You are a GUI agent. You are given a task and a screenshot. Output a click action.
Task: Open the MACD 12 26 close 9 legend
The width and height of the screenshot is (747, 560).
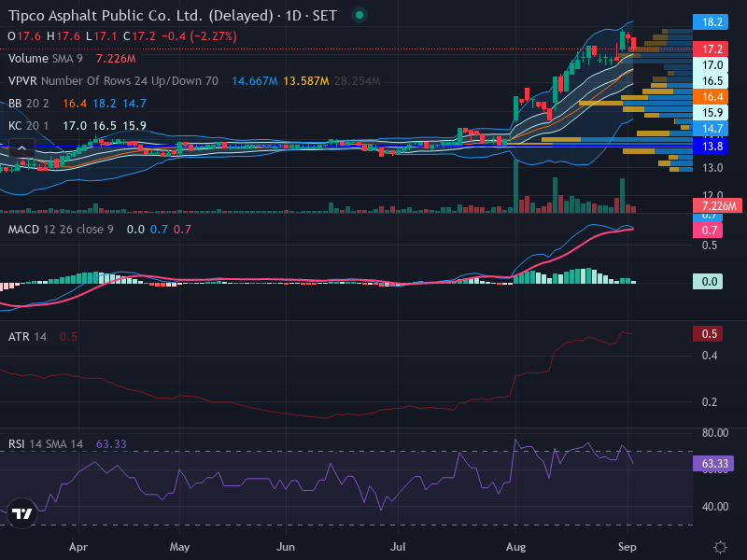click(61, 230)
